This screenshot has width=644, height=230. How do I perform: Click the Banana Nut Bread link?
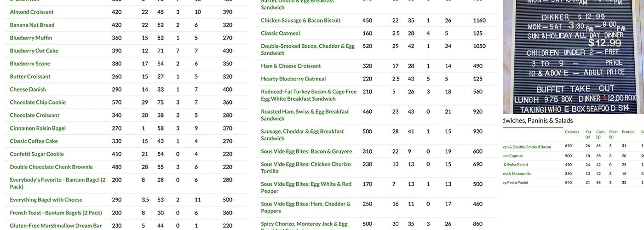tap(32, 25)
